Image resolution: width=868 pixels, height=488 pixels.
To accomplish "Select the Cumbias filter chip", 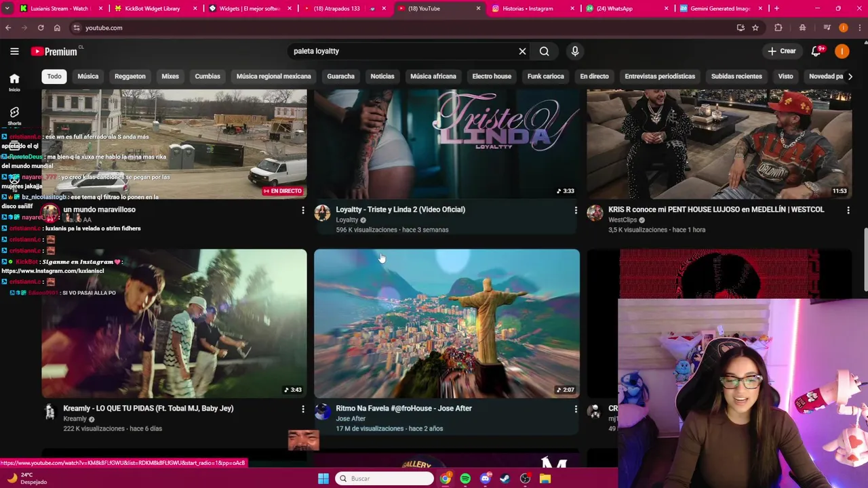I will 208,76.
